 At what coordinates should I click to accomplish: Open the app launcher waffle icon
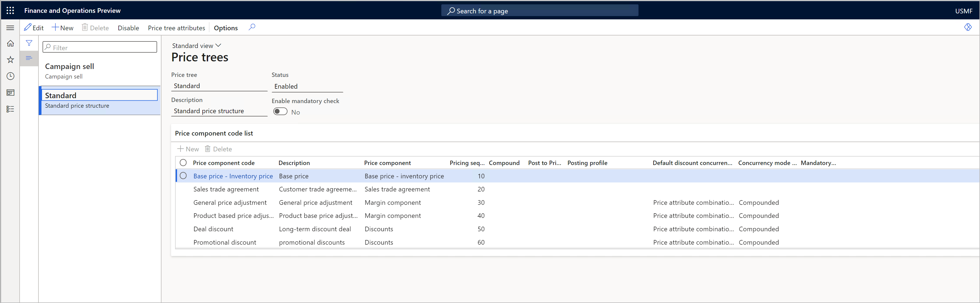10,11
